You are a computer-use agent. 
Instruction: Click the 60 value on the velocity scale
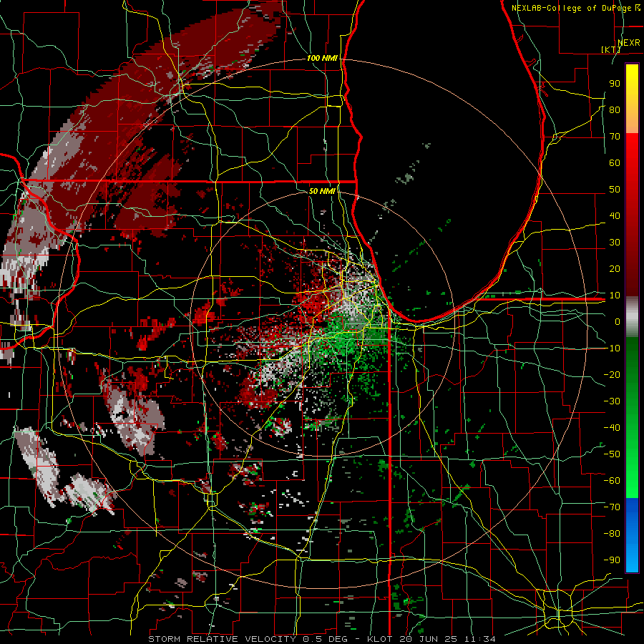(615, 162)
